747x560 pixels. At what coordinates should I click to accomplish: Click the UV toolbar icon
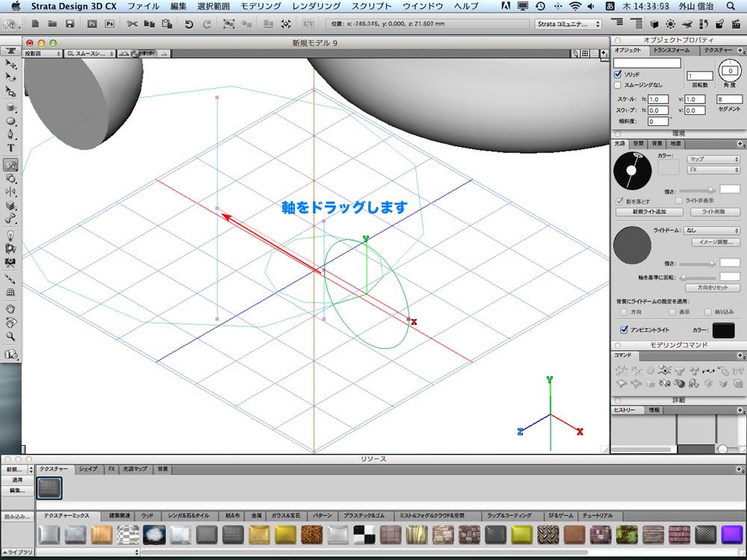pos(309,24)
